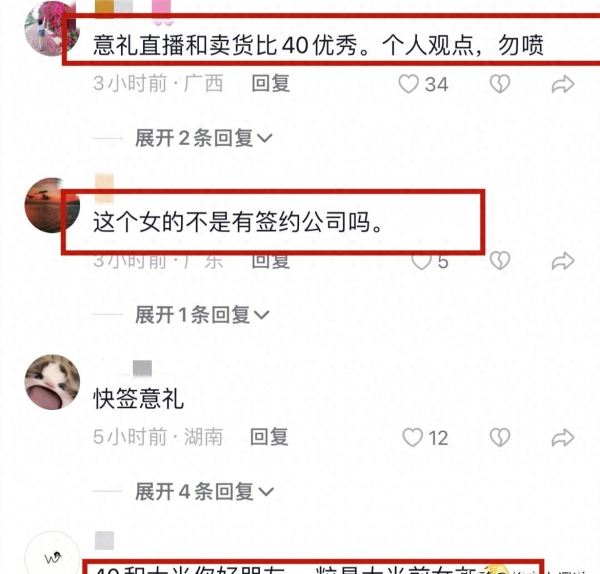Tap broken heart on 签约公司 comment
The height and width of the screenshot is (574, 600).
click(x=500, y=261)
